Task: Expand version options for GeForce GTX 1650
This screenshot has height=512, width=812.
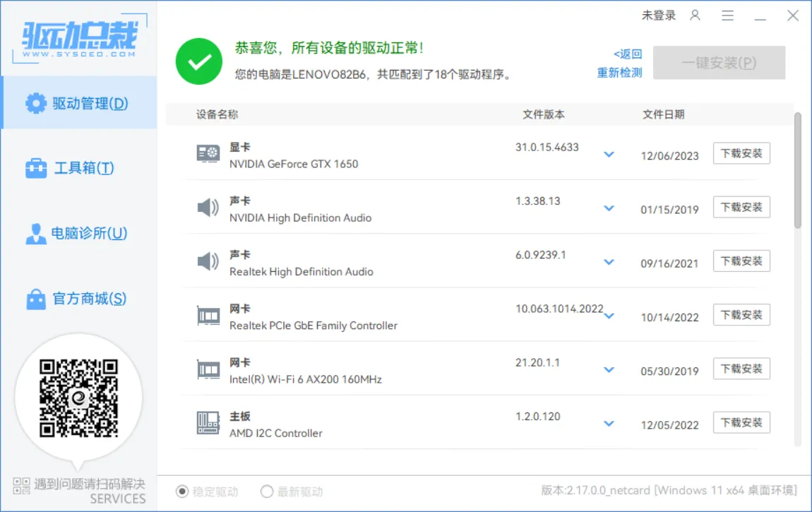Action: pyautogui.click(x=609, y=155)
